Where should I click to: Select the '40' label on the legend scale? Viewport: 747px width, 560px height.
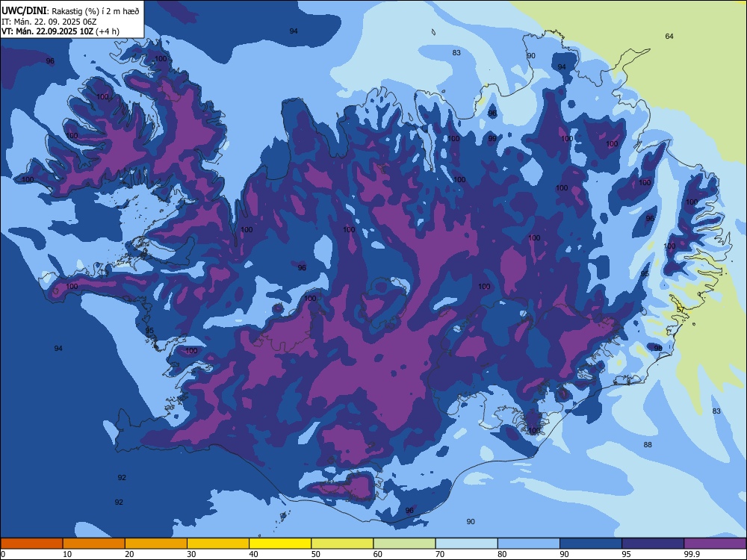[x=253, y=554]
